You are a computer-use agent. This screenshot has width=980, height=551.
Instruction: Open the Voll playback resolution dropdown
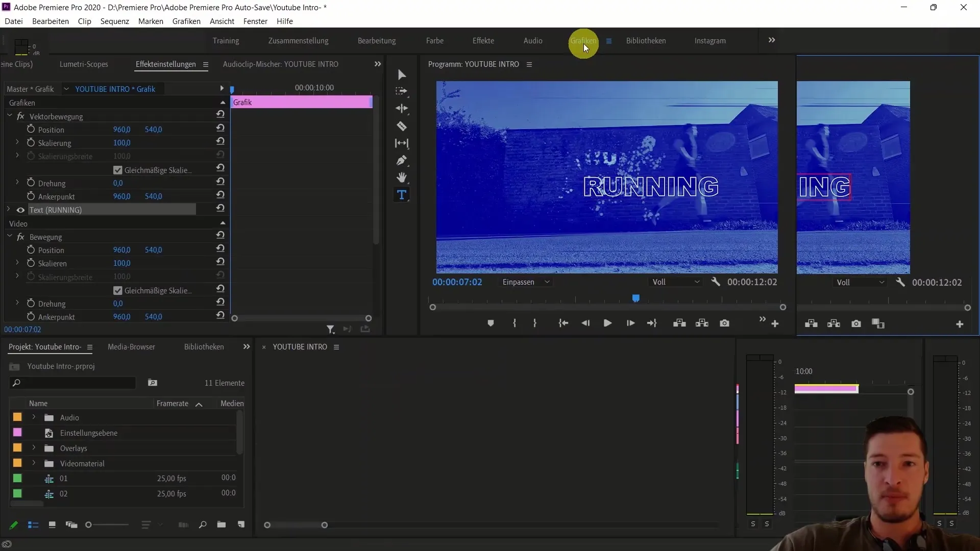pos(675,282)
